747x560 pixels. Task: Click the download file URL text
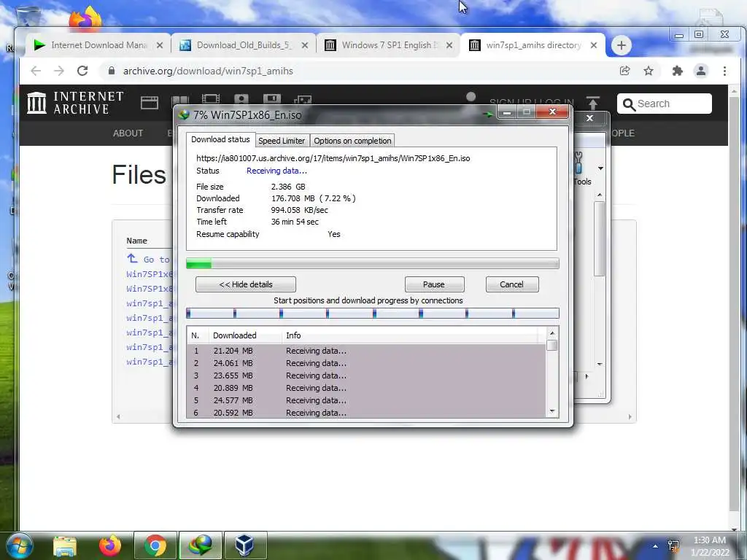333,158
